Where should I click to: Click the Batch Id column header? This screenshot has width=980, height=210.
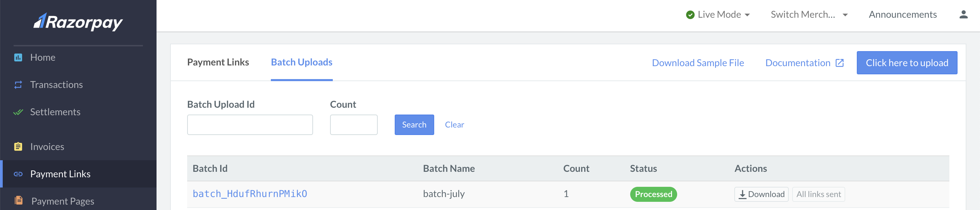(210, 168)
